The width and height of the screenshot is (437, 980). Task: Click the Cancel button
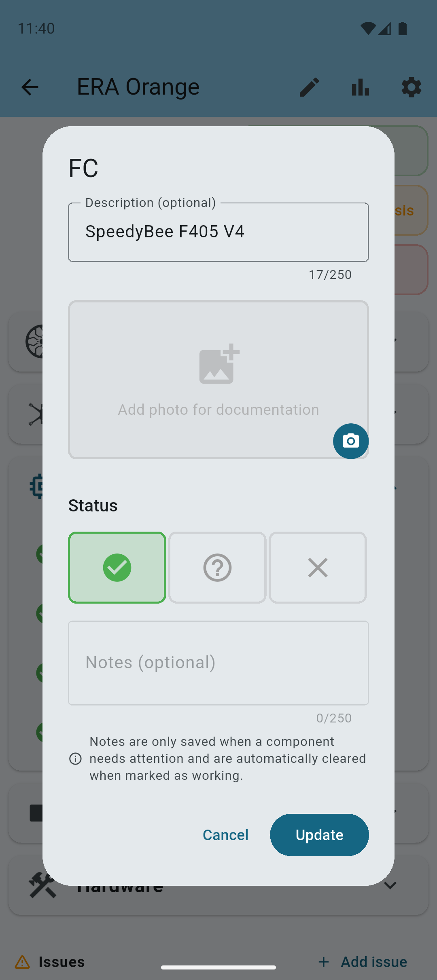pyautogui.click(x=225, y=835)
